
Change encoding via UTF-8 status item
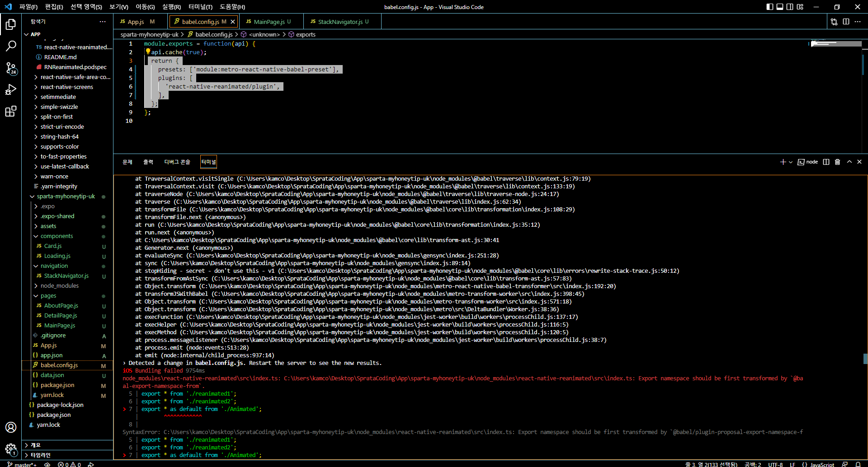click(775, 464)
